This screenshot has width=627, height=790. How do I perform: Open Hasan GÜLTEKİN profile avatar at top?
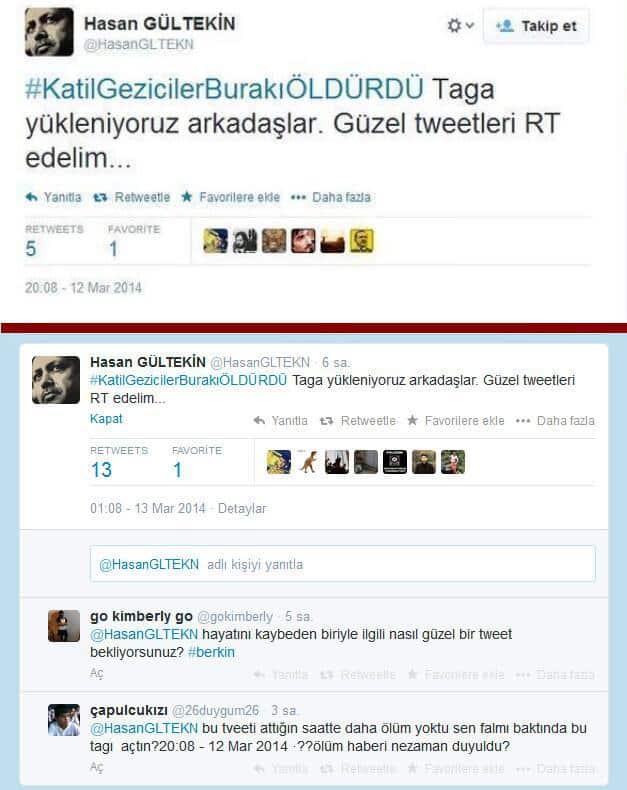pyautogui.click(x=49, y=32)
